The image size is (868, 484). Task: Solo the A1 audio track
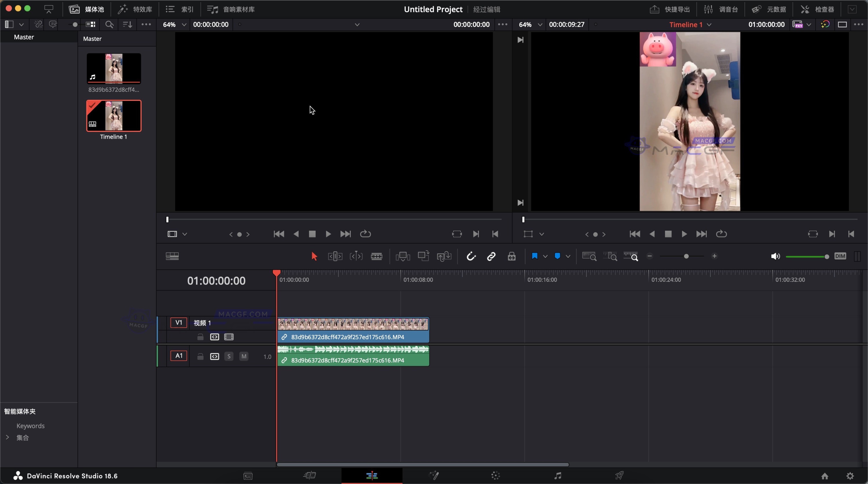(x=229, y=356)
